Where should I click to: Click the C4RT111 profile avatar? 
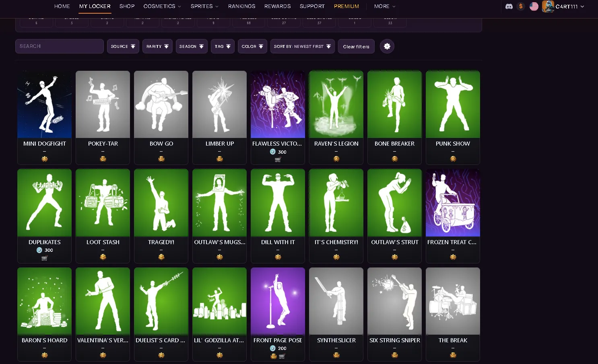point(548,6)
